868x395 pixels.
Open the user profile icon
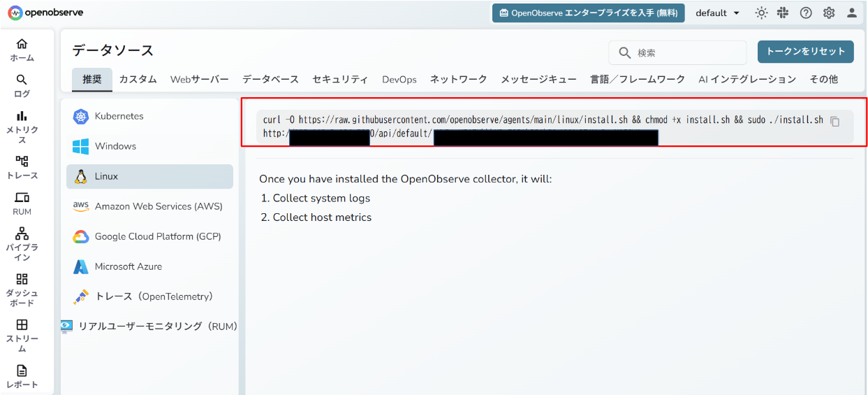[852, 13]
